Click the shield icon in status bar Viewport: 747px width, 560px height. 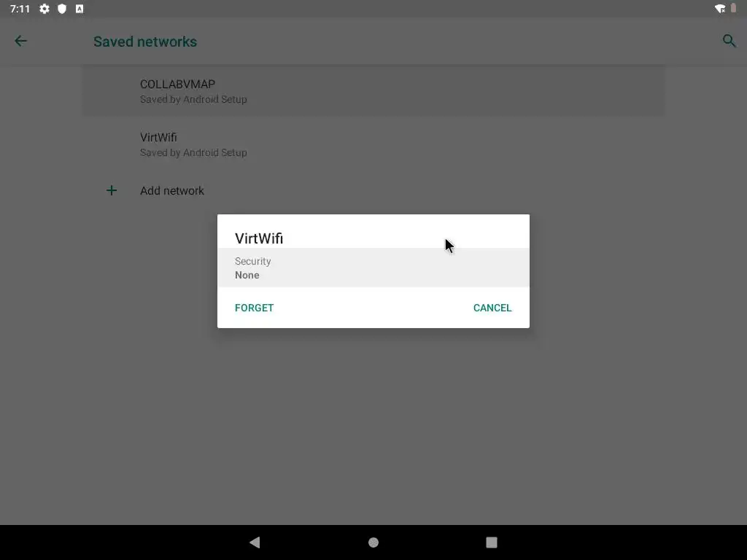[62, 9]
